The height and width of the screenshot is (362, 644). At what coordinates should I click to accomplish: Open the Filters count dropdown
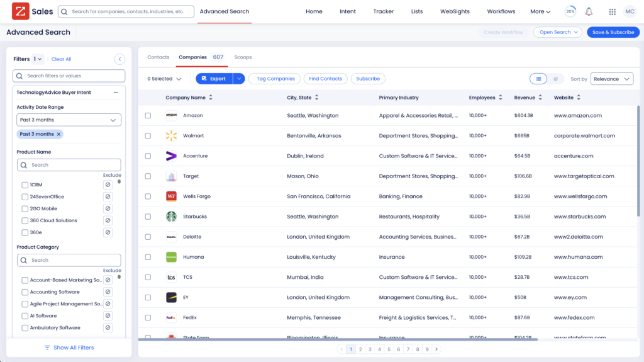(38, 59)
